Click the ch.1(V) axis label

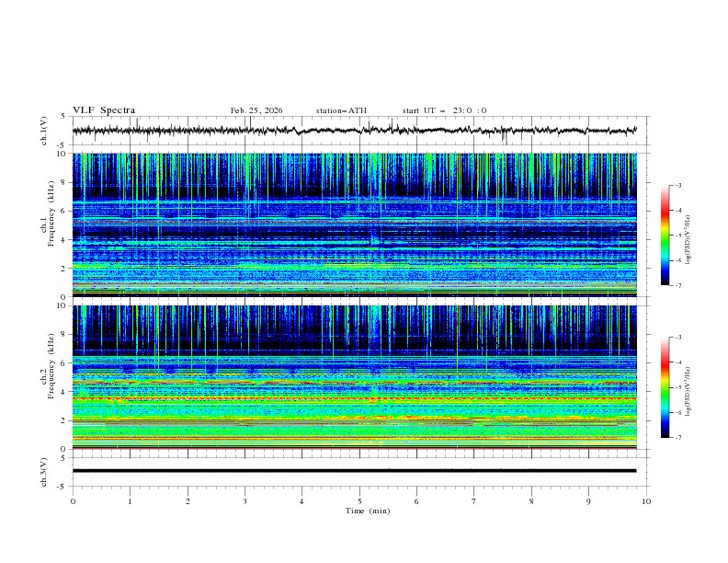tap(44, 131)
